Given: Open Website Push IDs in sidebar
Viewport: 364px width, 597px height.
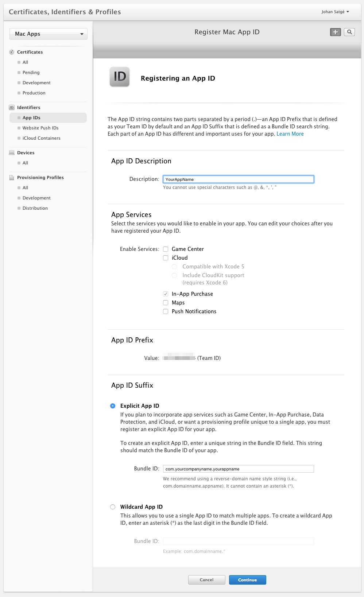Looking at the screenshot, I should [40, 128].
